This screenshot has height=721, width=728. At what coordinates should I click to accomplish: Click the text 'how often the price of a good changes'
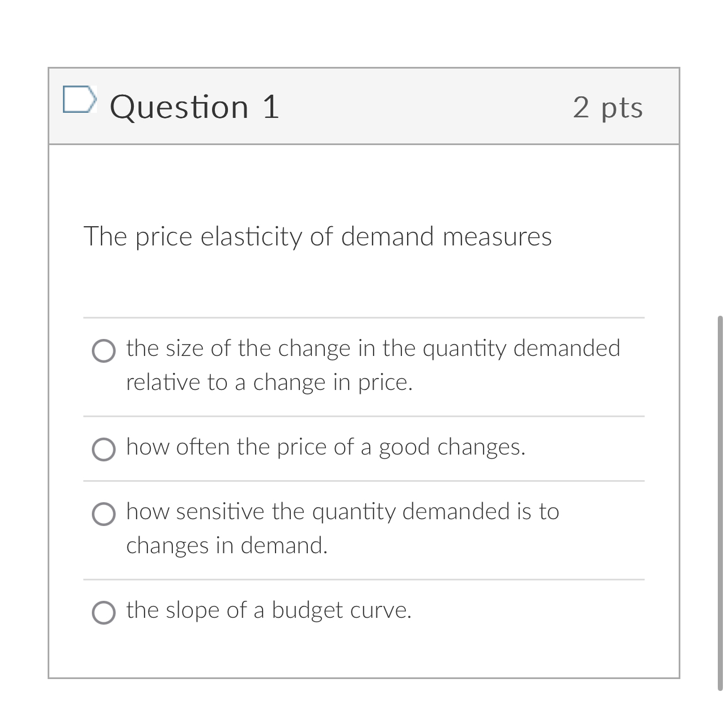(x=325, y=447)
